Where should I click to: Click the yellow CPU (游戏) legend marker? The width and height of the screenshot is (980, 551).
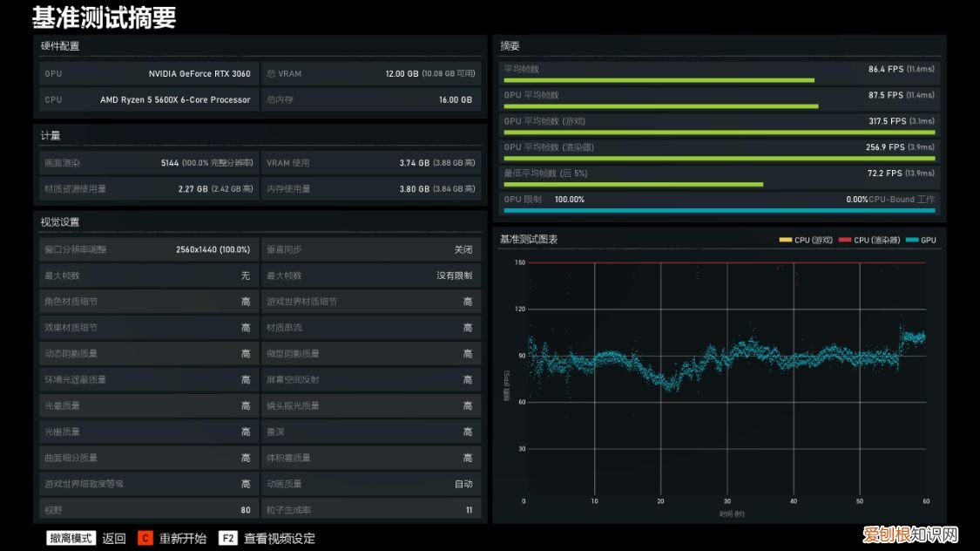[786, 240]
